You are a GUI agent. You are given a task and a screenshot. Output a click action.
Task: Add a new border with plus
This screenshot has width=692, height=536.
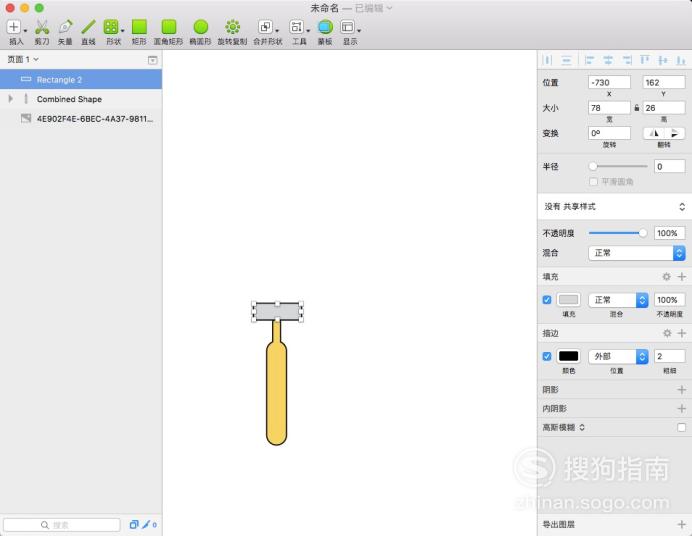pyautogui.click(x=682, y=333)
